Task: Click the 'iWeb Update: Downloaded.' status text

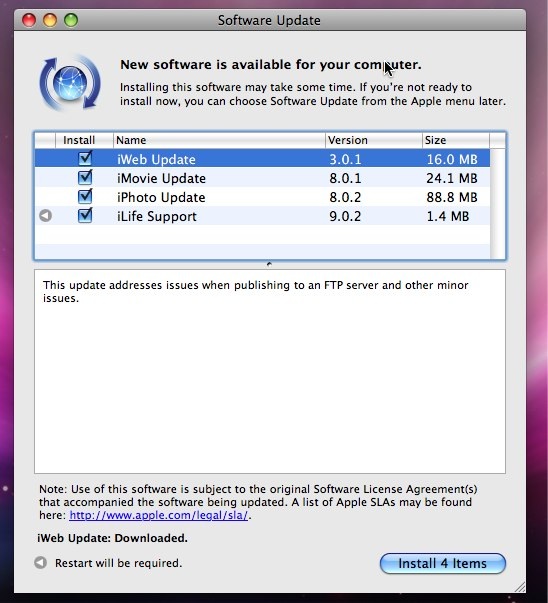Action: 112,538
